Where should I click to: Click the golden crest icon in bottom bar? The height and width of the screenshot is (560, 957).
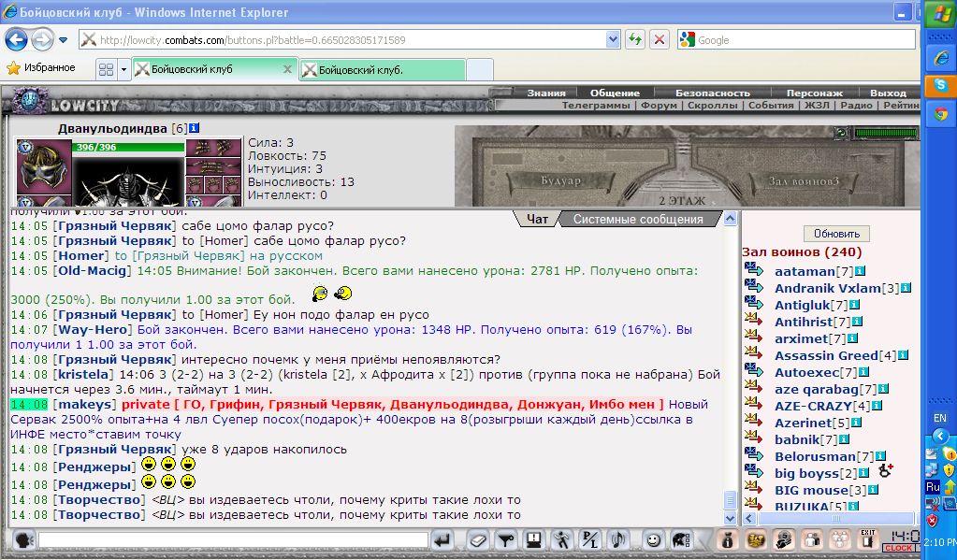click(756, 539)
